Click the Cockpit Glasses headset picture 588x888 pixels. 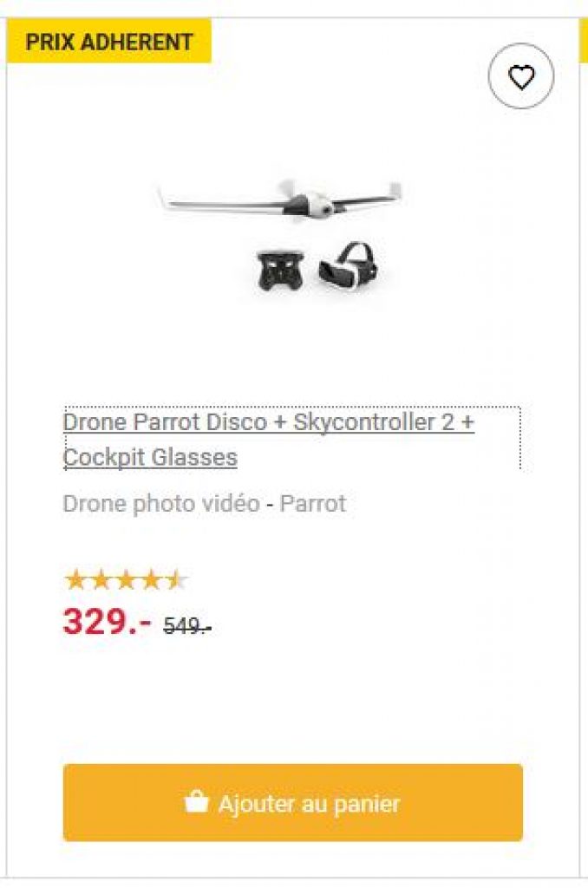349,266
